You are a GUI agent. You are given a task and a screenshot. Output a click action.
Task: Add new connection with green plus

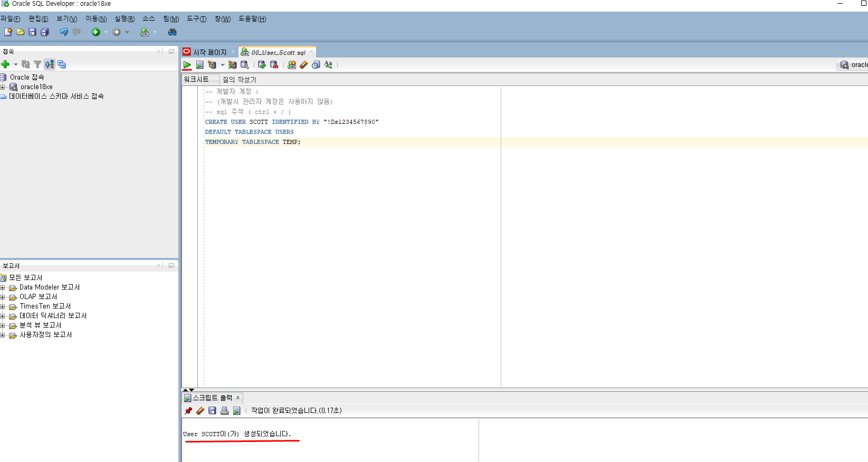click(5, 64)
